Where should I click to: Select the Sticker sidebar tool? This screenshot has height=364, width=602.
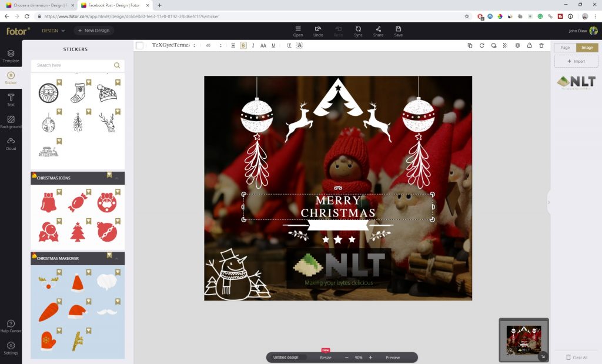(11, 78)
